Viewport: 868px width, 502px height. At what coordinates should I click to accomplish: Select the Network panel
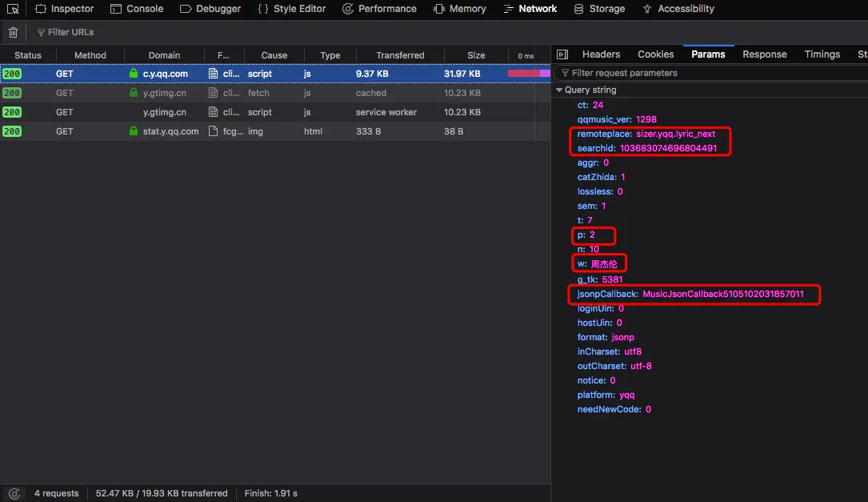tap(530, 9)
